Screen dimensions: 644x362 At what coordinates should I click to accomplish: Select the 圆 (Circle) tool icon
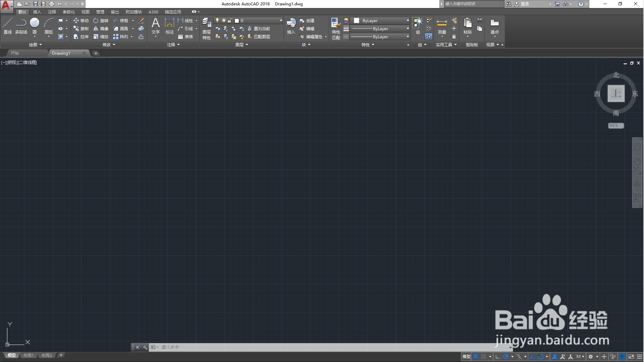coord(35,22)
